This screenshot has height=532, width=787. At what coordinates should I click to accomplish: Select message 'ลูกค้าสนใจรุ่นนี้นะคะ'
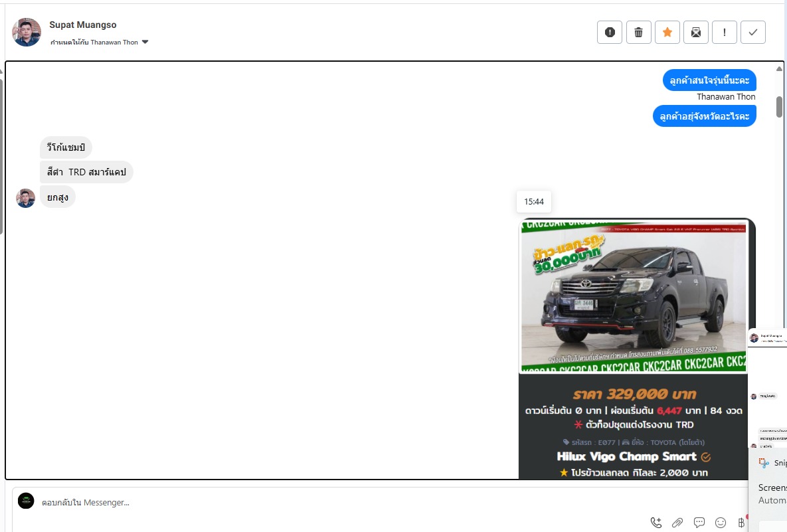(x=709, y=80)
